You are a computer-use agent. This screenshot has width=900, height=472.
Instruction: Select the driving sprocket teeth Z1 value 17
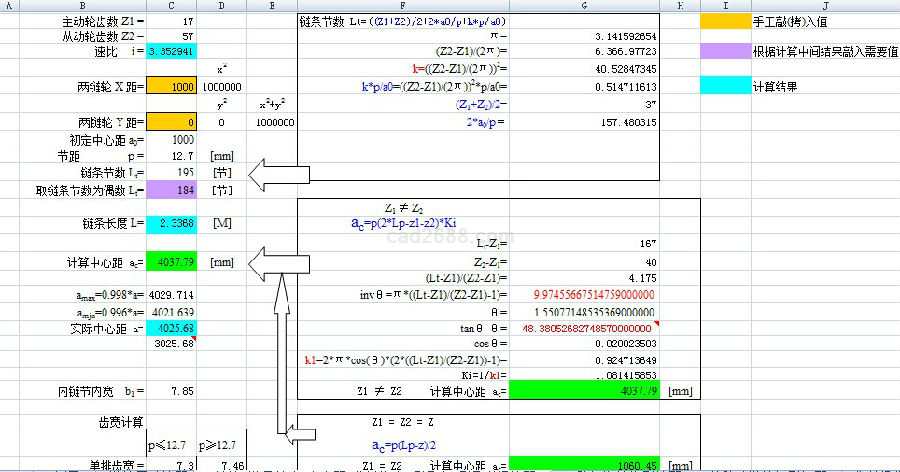click(171, 20)
